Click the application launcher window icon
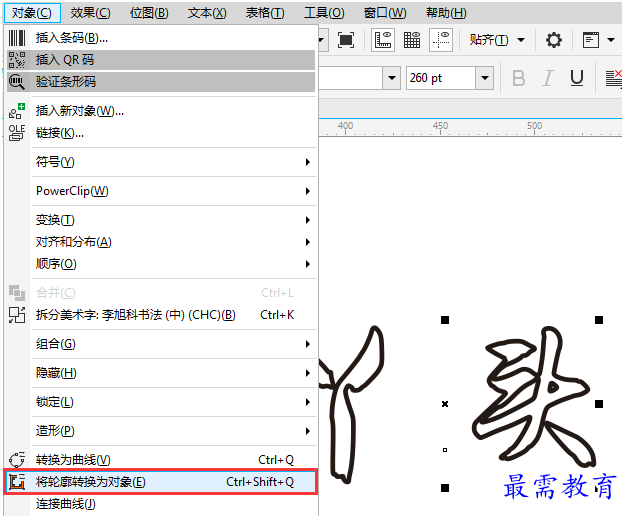The height and width of the screenshot is (518, 625). pos(591,40)
